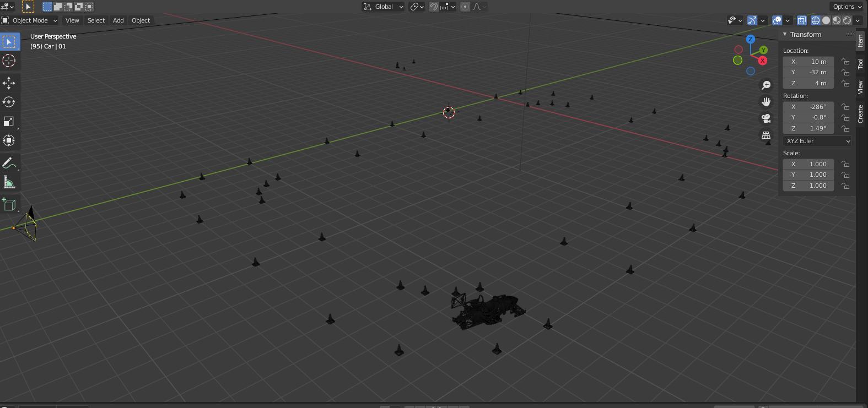868x408 pixels.
Task: Pick the Annotate pencil tool
Action: tap(9, 163)
